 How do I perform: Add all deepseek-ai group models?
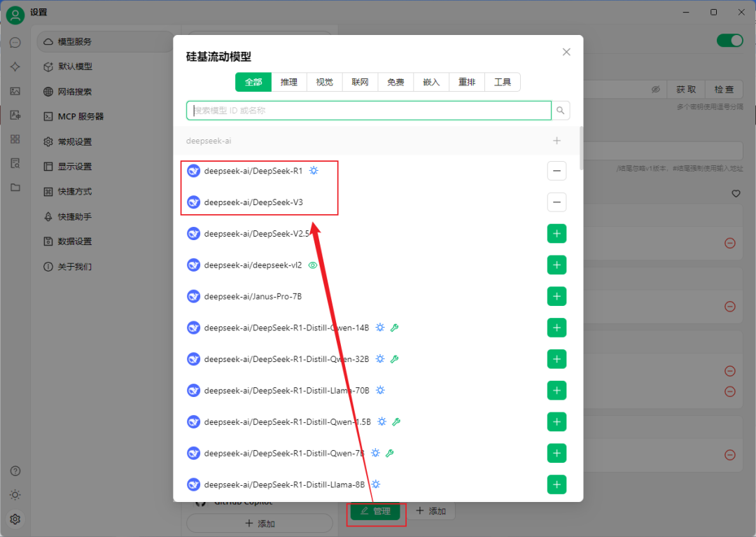tap(557, 141)
